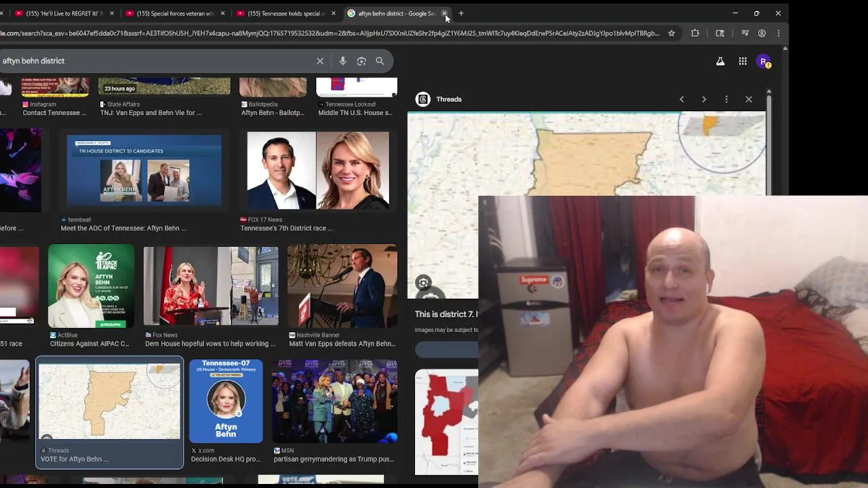868x488 pixels.
Task: Open more options in image preview panel
Action: click(x=726, y=99)
